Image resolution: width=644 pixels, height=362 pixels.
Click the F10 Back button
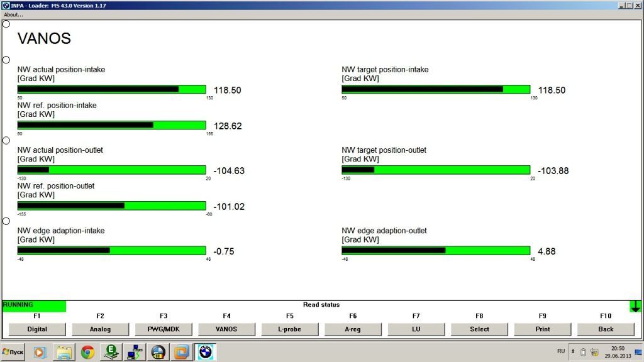coord(606,329)
